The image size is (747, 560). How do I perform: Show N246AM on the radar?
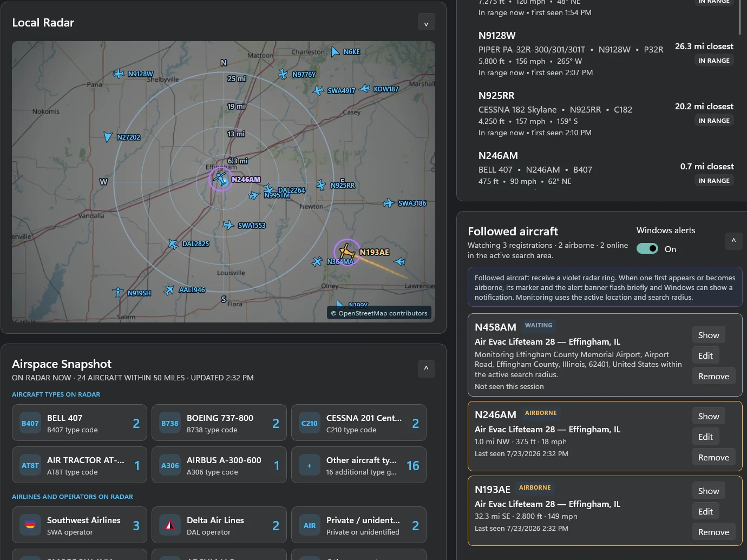pos(709,416)
